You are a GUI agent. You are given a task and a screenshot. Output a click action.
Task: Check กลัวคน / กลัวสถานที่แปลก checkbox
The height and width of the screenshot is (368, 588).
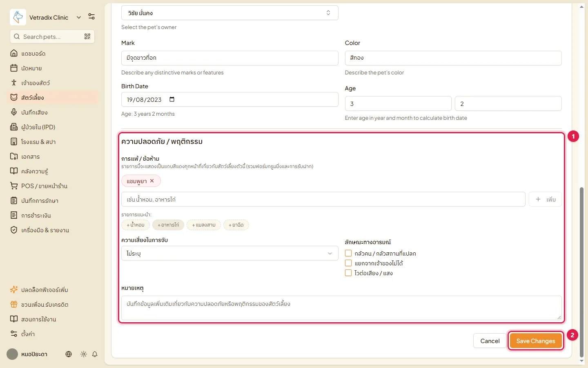point(348,253)
